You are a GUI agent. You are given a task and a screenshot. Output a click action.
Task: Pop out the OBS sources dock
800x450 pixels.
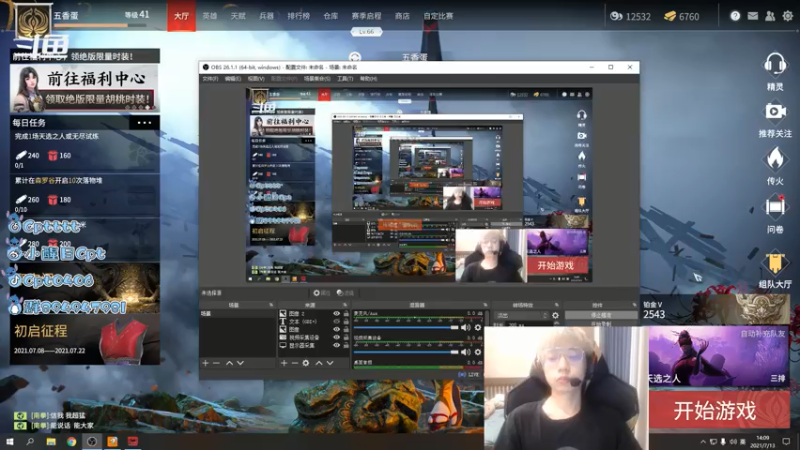(x=345, y=305)
